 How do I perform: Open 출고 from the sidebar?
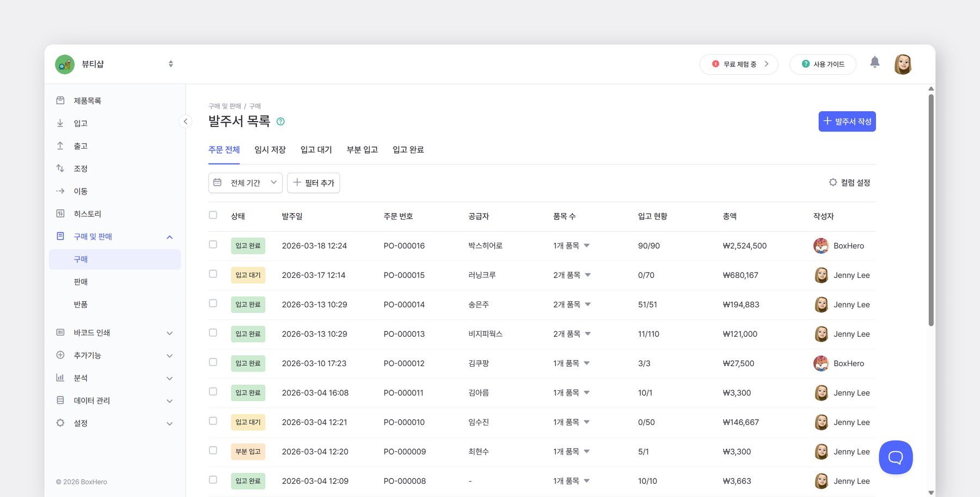coord(81,146)
